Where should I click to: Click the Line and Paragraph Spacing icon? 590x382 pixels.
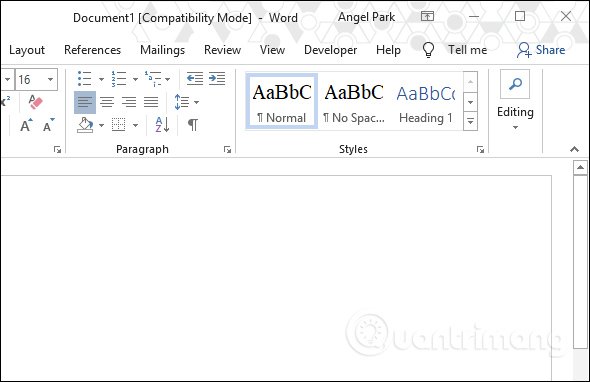click(x=182, y=102)
